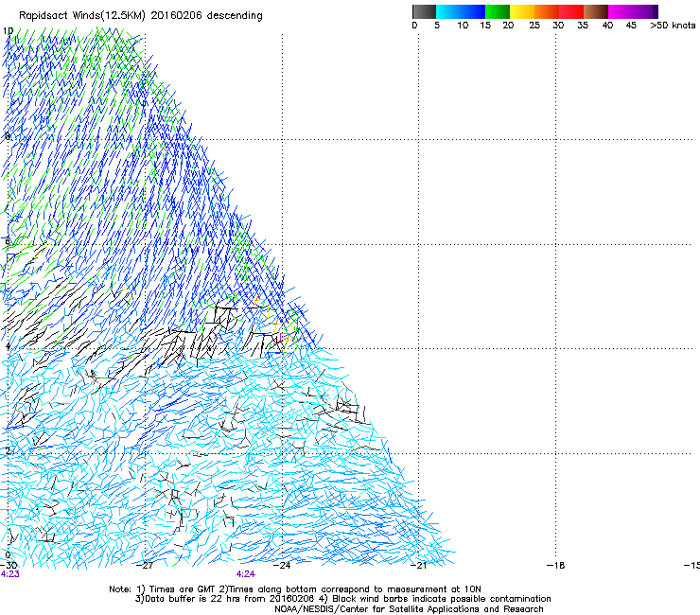The height and width of the screenshot is (615, 700).
Task: Click the orange 25-30 knots color segment
Action: (x=547, y=11)
